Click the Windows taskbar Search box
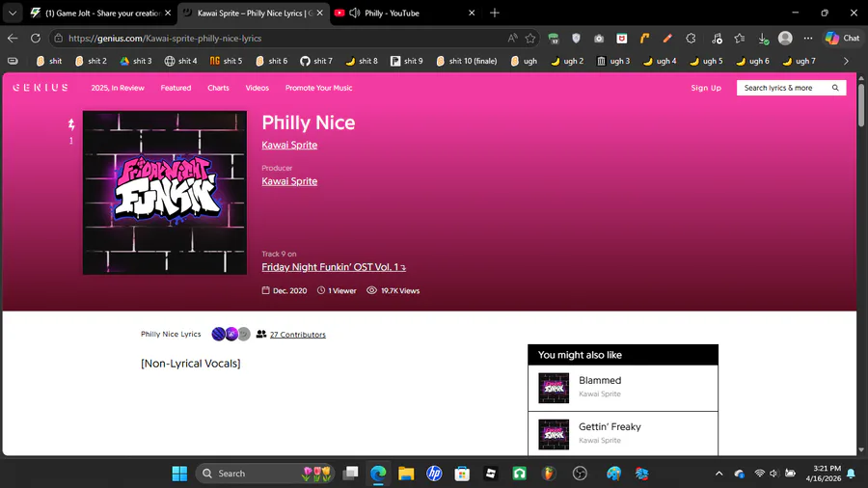This screenshot has height=488, width=868. pyautogui.click(x=266, y=474)
